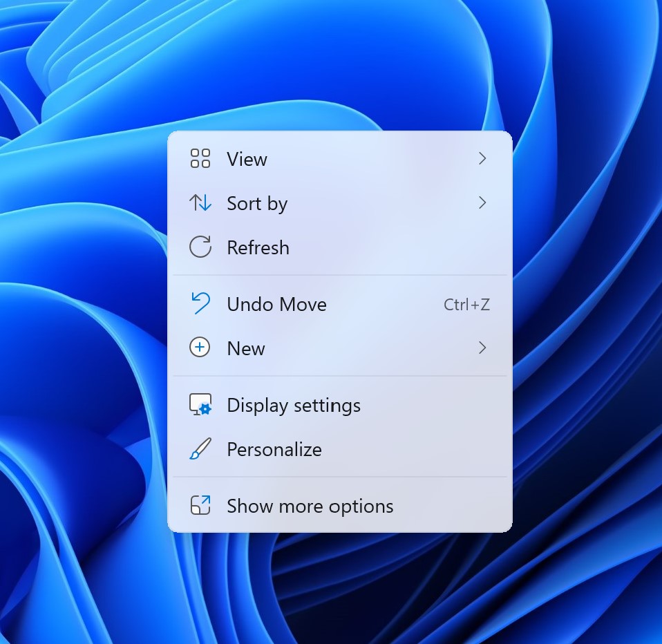Choose Undo Move in the menu
662x644 pixels.
340,304
